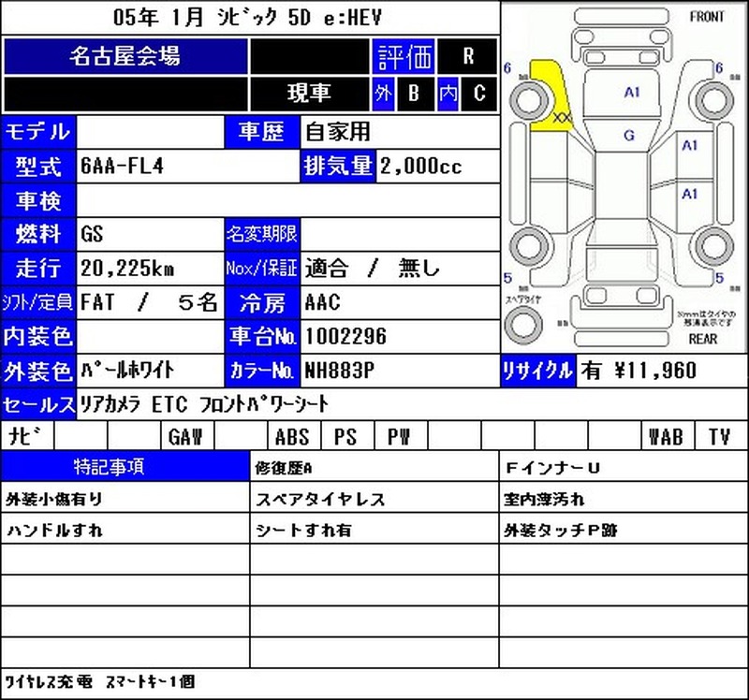The width and height of the screenshot is (749, 700).
Task: Click the FRONT label of the diagram
Action: (707, 17)
